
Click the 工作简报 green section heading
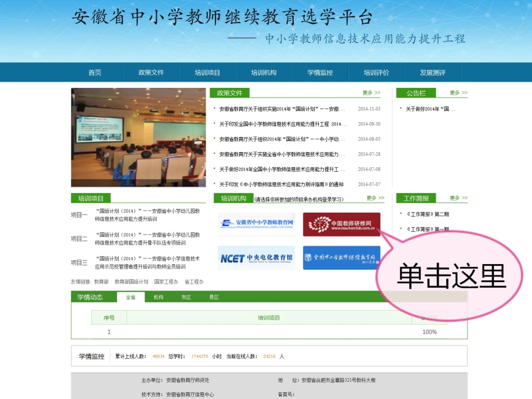tap(416, 198)
